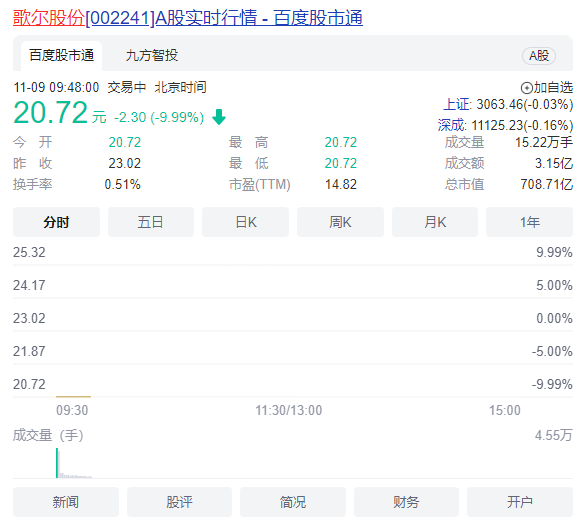Click the yellow intraday price line

point(73,397)
